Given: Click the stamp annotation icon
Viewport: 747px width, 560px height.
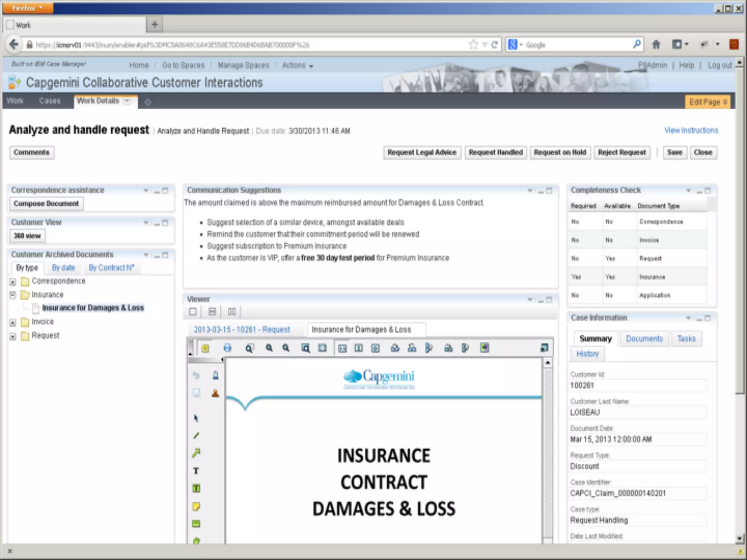Looking at the screenshot, I should tap(215, 393).
